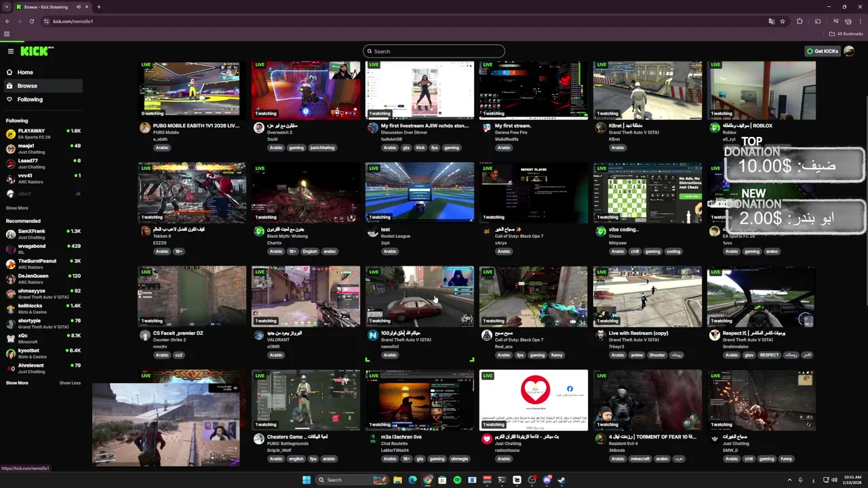Select 'minecraft' tag under Resident Evil 4 stream

point(639,458)
